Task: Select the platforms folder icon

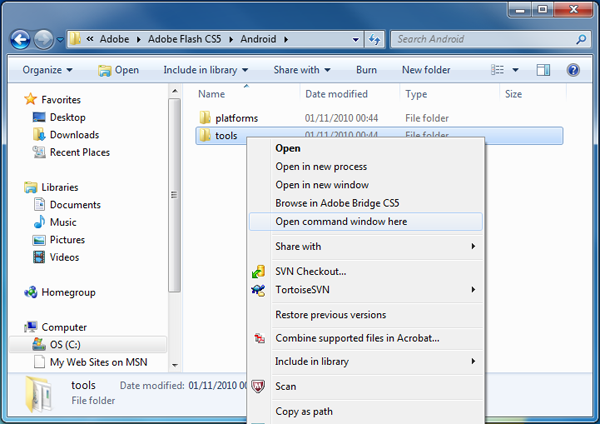Action: coord(205,117)
